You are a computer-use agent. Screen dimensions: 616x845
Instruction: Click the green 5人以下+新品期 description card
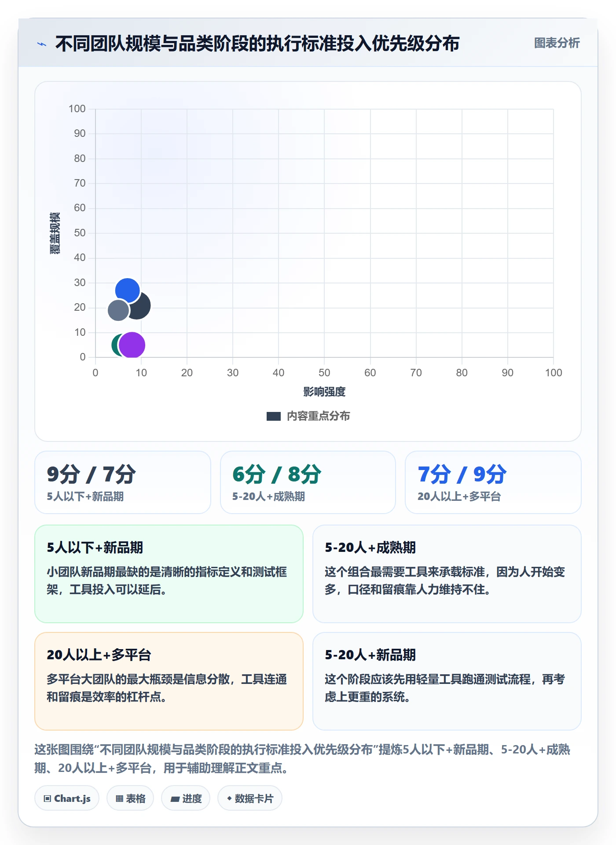pos(169,574)
